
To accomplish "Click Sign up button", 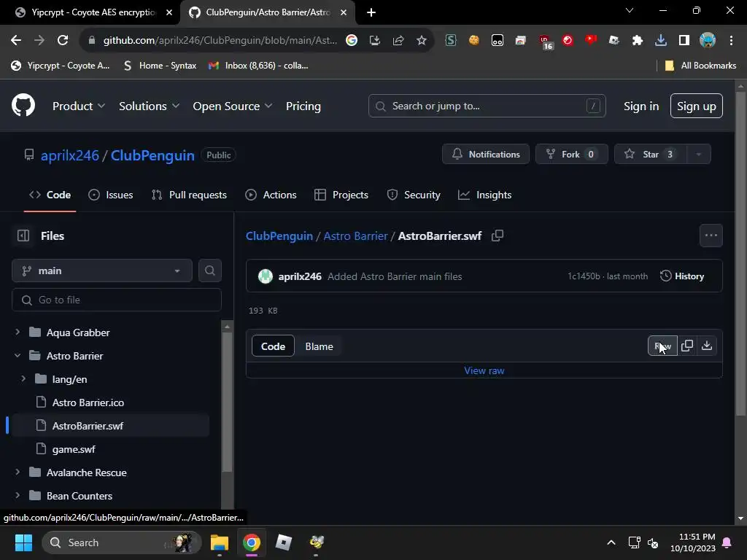I will tap(697, 106).
